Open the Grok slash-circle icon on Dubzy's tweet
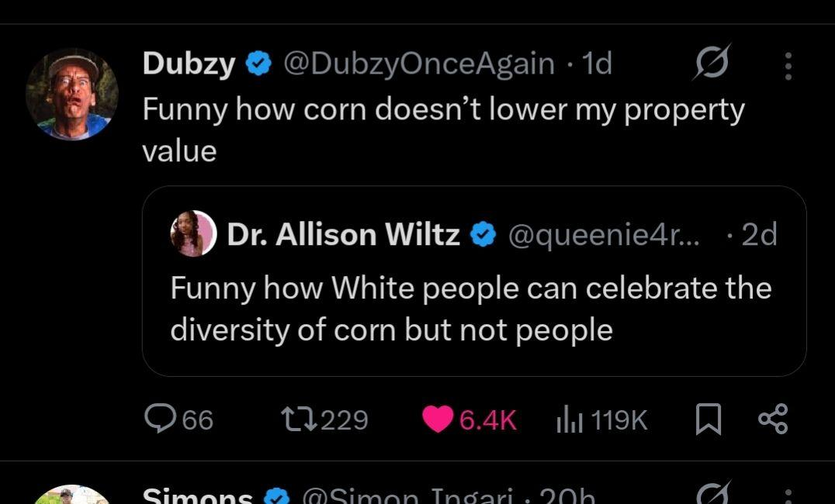This screenshot has width=835, height=504. [x=711, y=64]
